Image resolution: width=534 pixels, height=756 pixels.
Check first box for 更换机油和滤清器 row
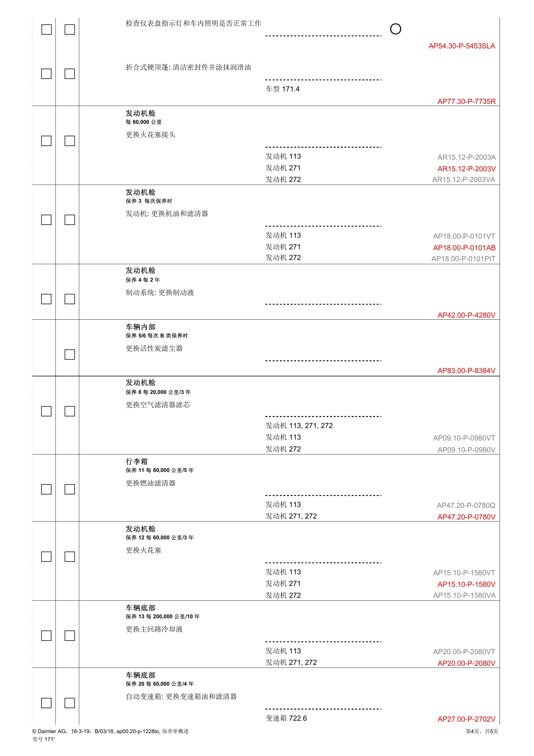[x=46, y=220]
